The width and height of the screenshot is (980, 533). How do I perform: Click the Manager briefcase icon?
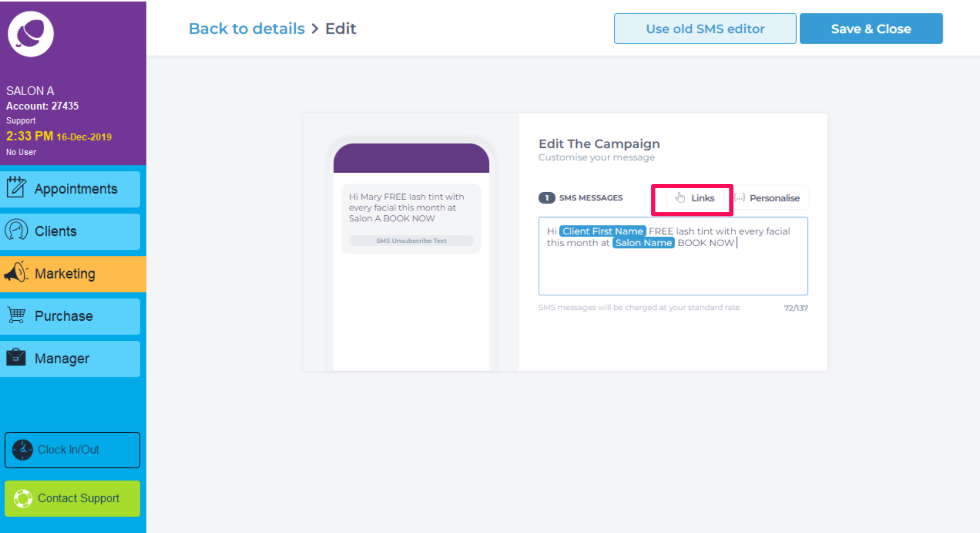16,357
